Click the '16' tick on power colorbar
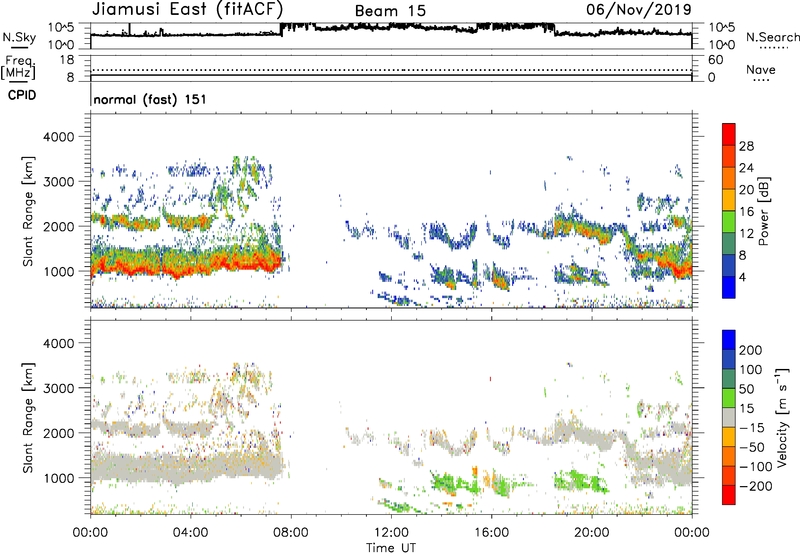Viewport: 800px width, 554px height. [x=746, y=212]
